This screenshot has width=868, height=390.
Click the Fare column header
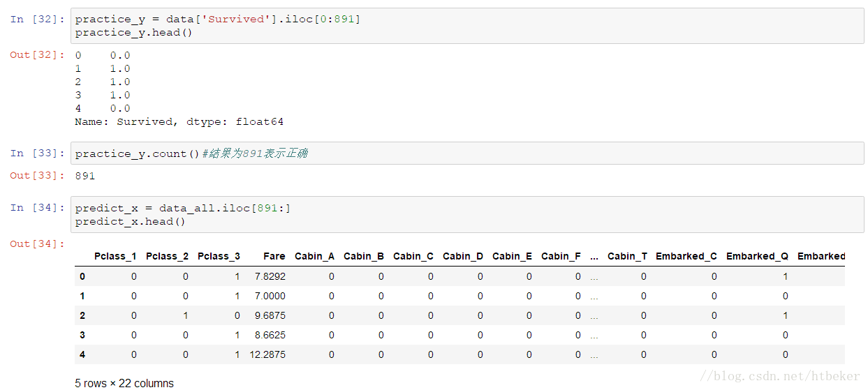tap(274, 256)
